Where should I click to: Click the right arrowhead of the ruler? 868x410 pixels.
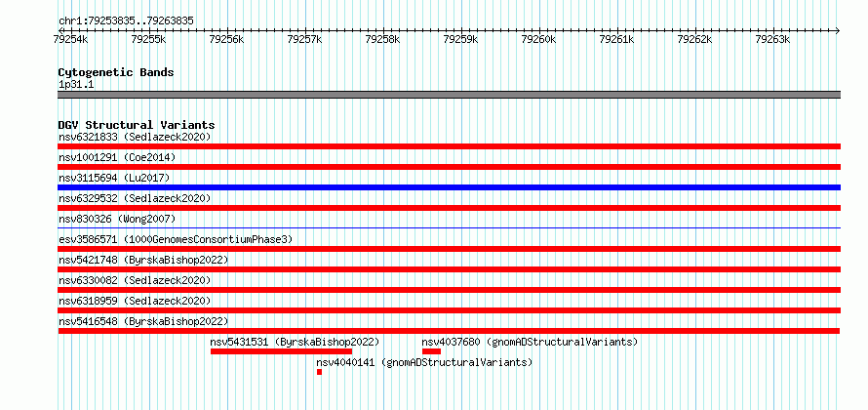[x=838, y=30]
